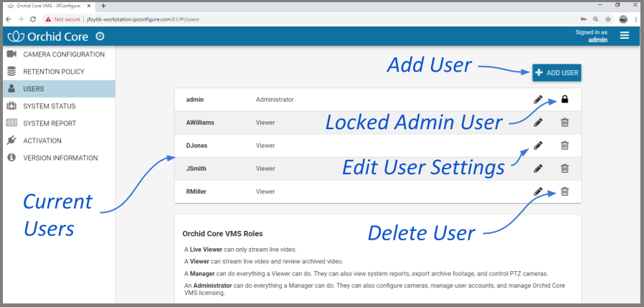644x307 pixels.
Task: Delete the RMiller user
Action: click(x=564, y=192)
